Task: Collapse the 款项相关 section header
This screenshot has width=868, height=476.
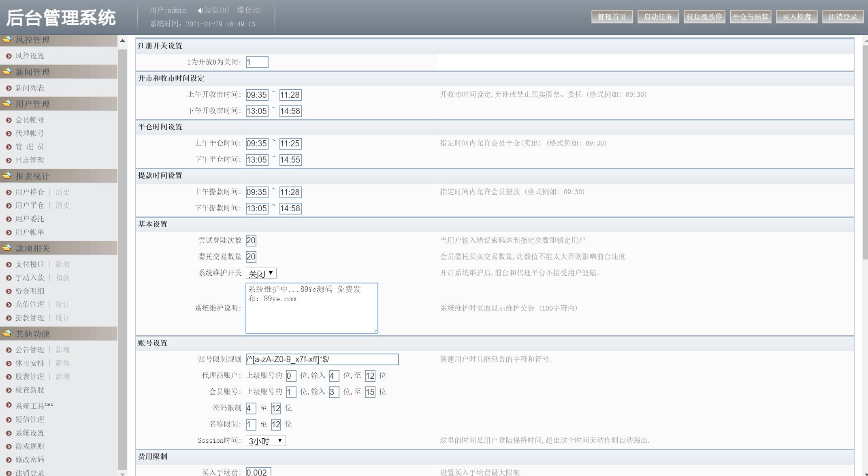Action: pyautogui.click(x=59, y=248)
